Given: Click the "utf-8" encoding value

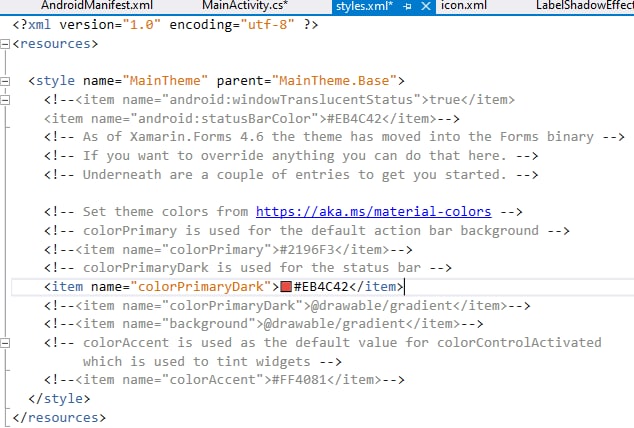Looking at the screenshot, I should pos(268,25).
